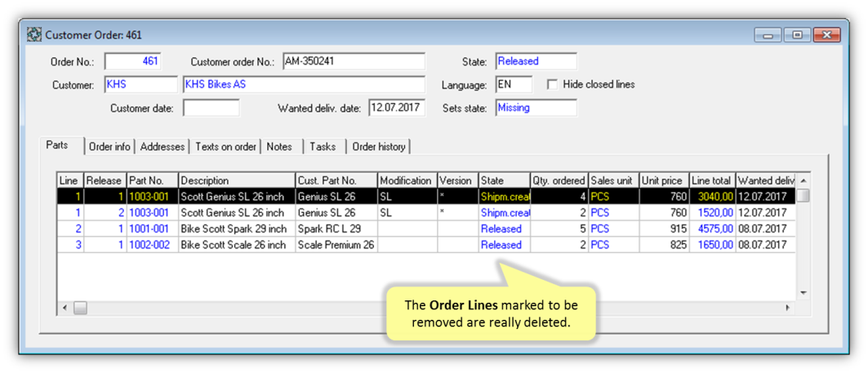Select the Bike Scott Spark 29 inch row

(x=426, y=229)
